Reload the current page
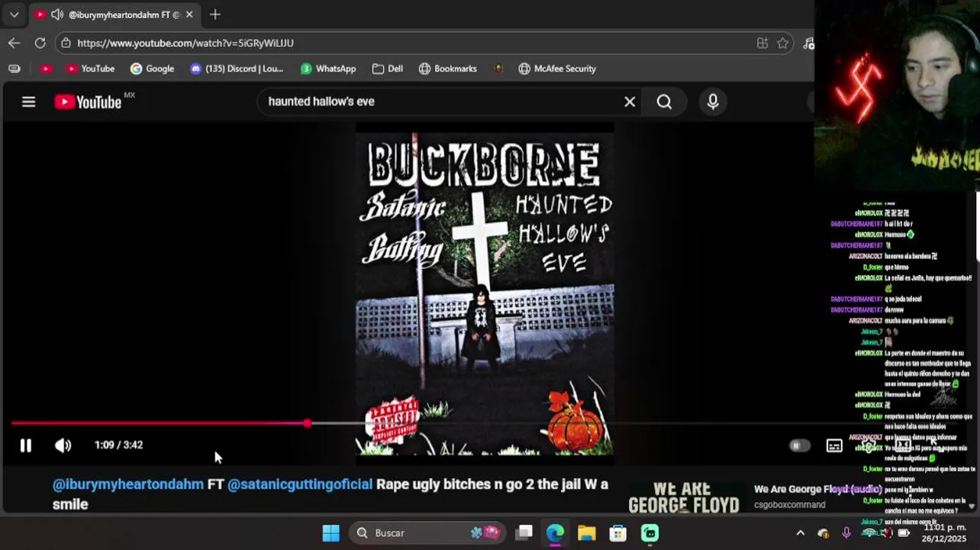 [40, 43]
